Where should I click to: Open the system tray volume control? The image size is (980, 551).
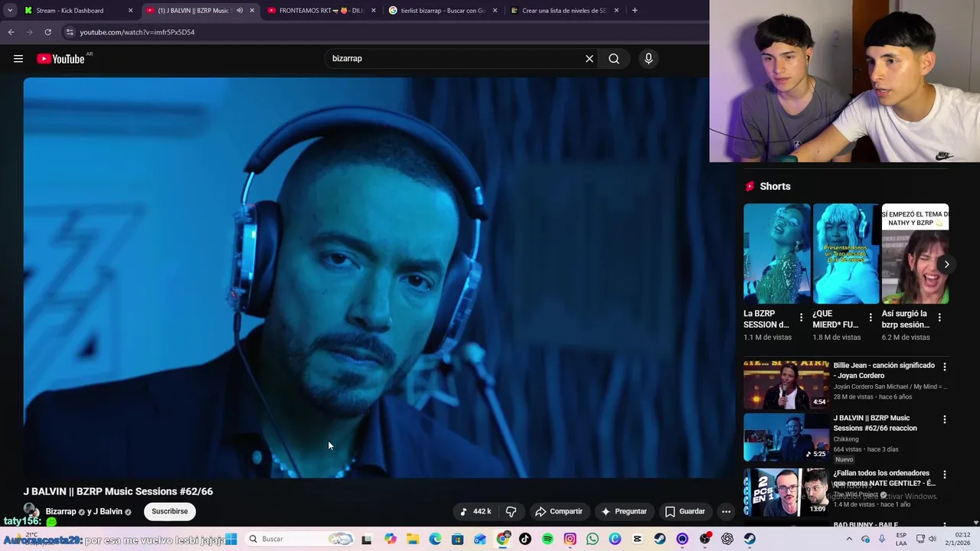[x=933, y=539]
